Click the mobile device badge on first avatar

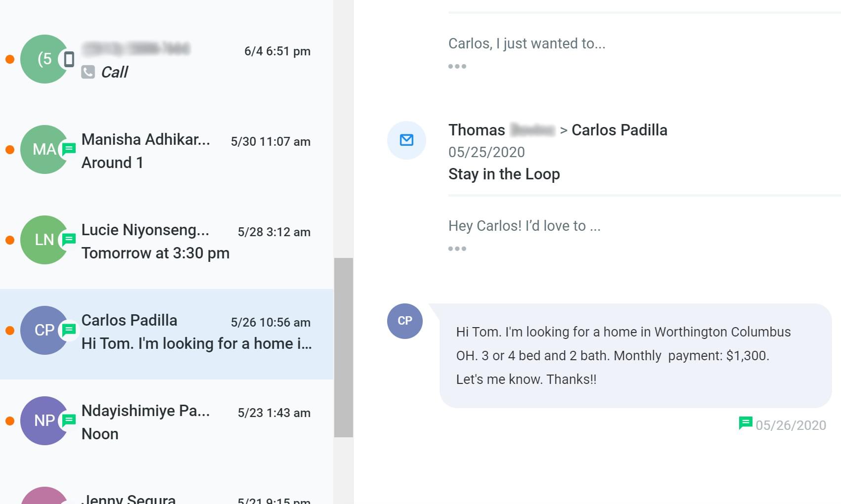[x=69, y=59]
